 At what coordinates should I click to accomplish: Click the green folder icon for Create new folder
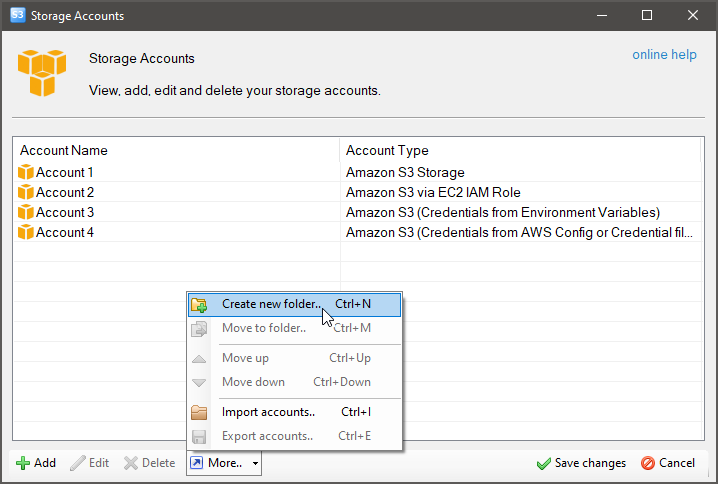coord(199,304)
